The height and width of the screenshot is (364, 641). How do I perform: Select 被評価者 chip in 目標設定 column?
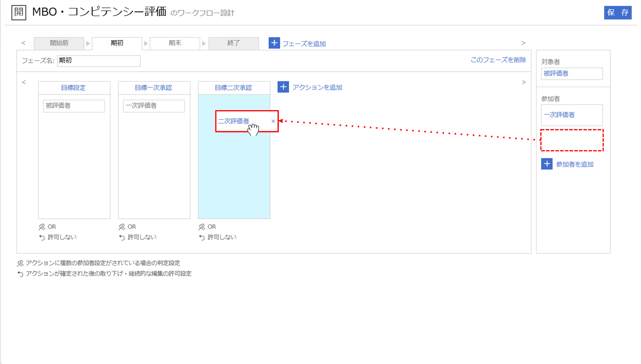coord(74,106)
